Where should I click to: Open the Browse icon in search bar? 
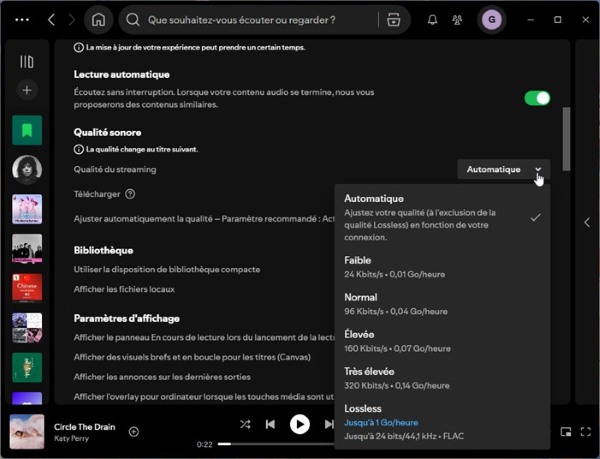coord(393,20)
